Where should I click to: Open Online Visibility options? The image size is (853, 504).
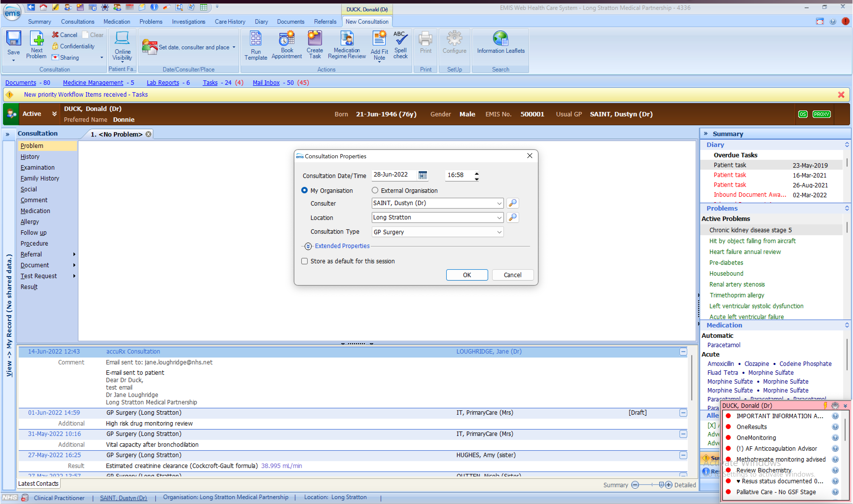pos(122,47)
